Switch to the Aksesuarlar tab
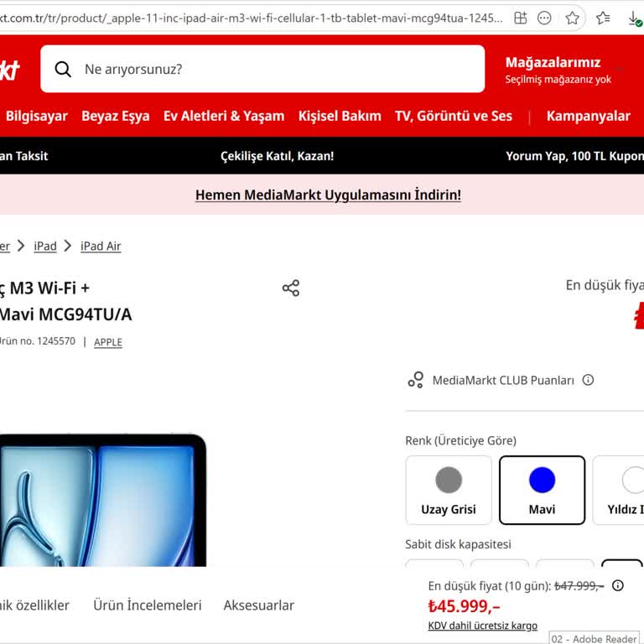 pyautogui.click(x=259, y=605)
